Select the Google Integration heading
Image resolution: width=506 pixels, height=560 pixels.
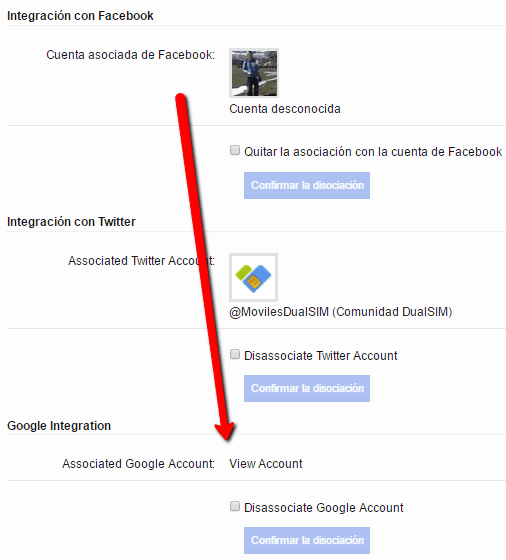pos(59,426)
